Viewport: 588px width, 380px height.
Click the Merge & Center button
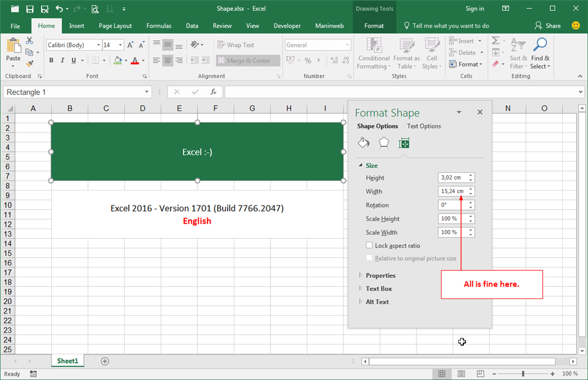248,60
